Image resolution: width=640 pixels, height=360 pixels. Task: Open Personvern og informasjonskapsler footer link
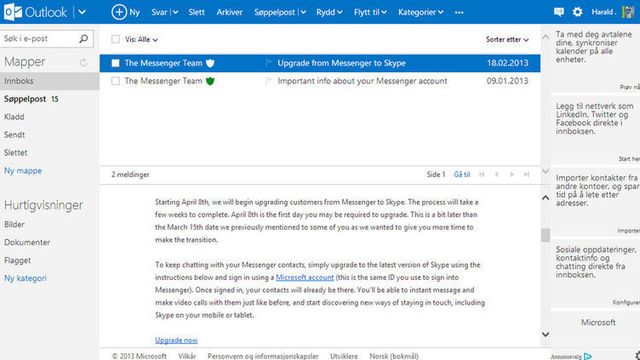click(x=263, y=356)
